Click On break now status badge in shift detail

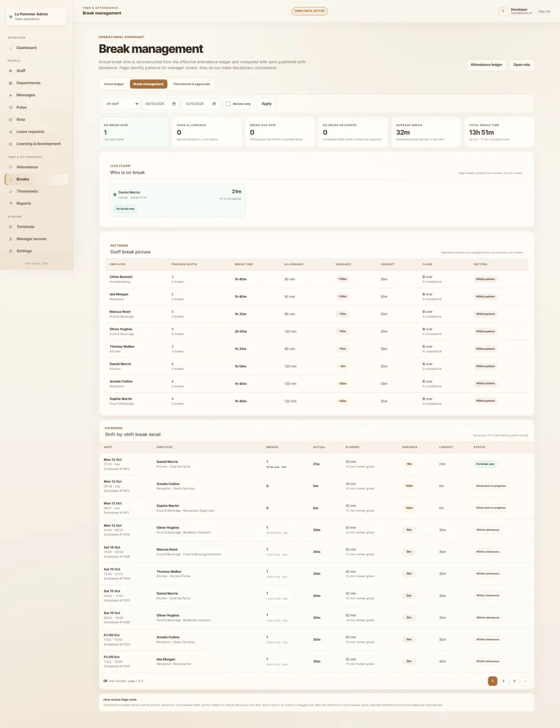(485, 464)
